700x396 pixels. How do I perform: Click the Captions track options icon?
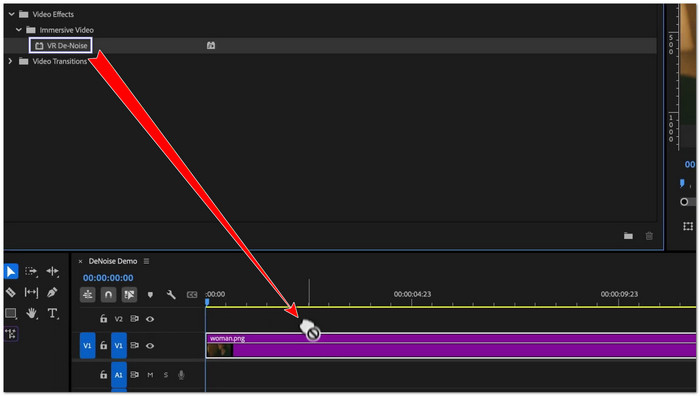click(192, 295)
